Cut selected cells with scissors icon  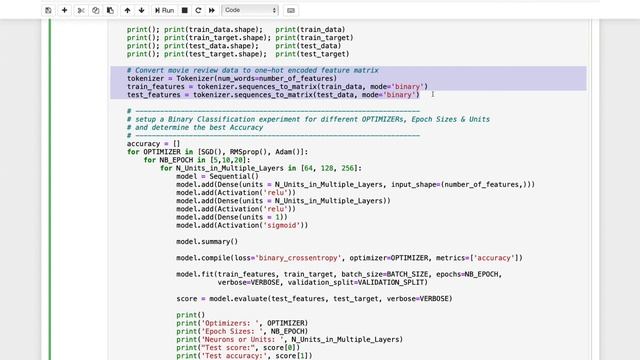click(x=81, y=10)
